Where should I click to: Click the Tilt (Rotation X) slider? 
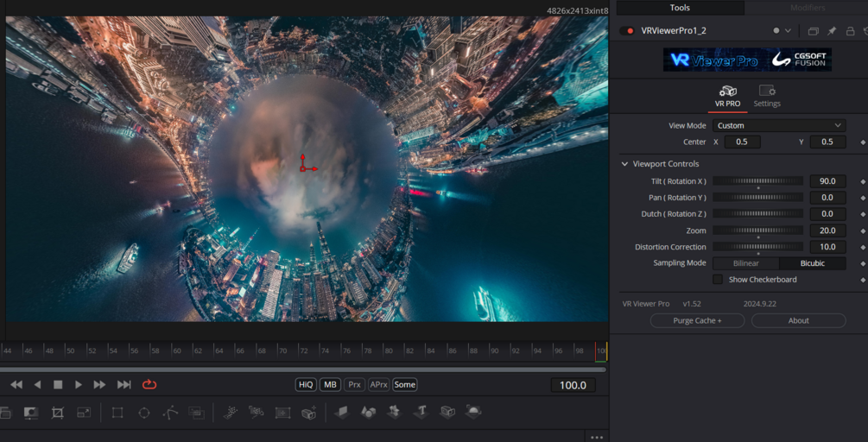(x=757, y=181)
